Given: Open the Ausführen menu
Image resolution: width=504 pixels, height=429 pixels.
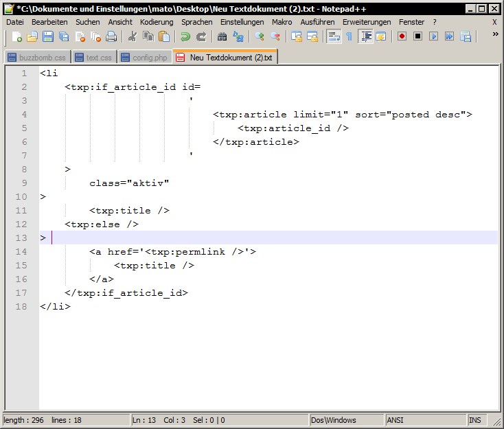Looking at the screenshot, I should pos(317,22).
